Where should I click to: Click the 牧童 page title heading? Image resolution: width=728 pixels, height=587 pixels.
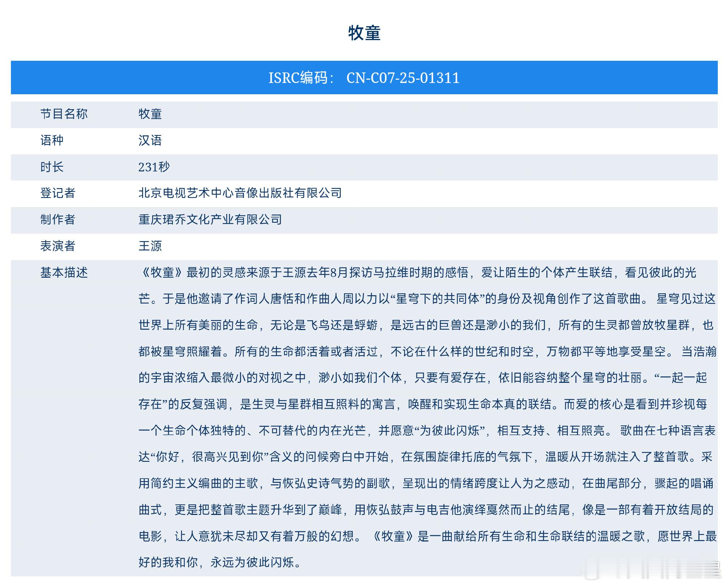coord(364,33)
